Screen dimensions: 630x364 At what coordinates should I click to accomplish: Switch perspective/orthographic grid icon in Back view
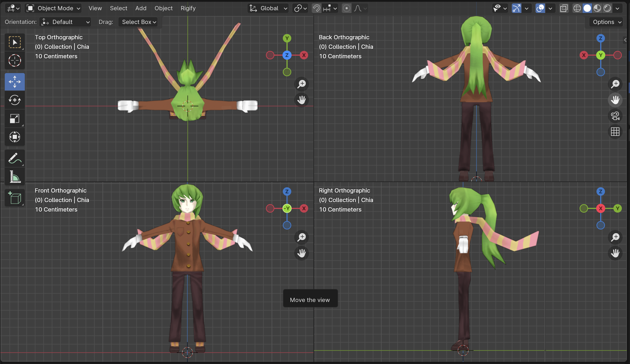click(x=615, y=132)
